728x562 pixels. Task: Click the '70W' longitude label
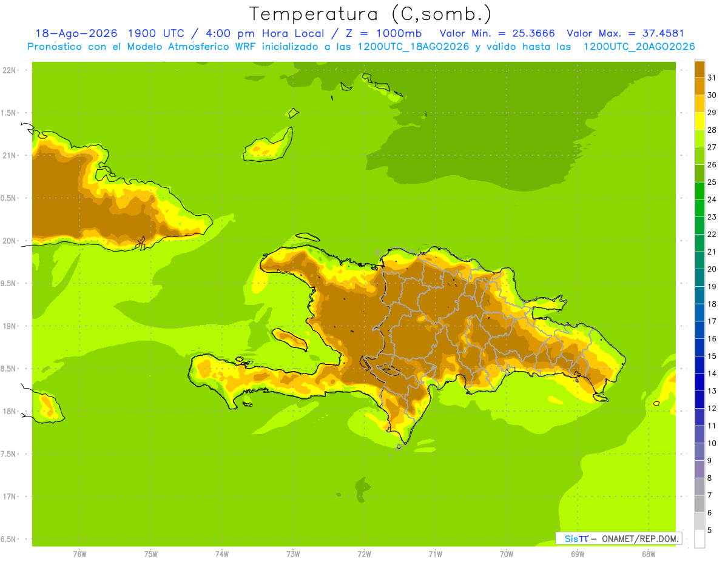pyautogui.click(x=506, y=554)
